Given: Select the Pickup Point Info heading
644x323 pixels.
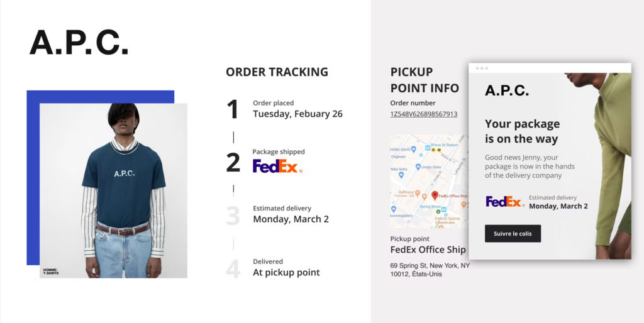Looking at the screenshot, I should [425, 80].
